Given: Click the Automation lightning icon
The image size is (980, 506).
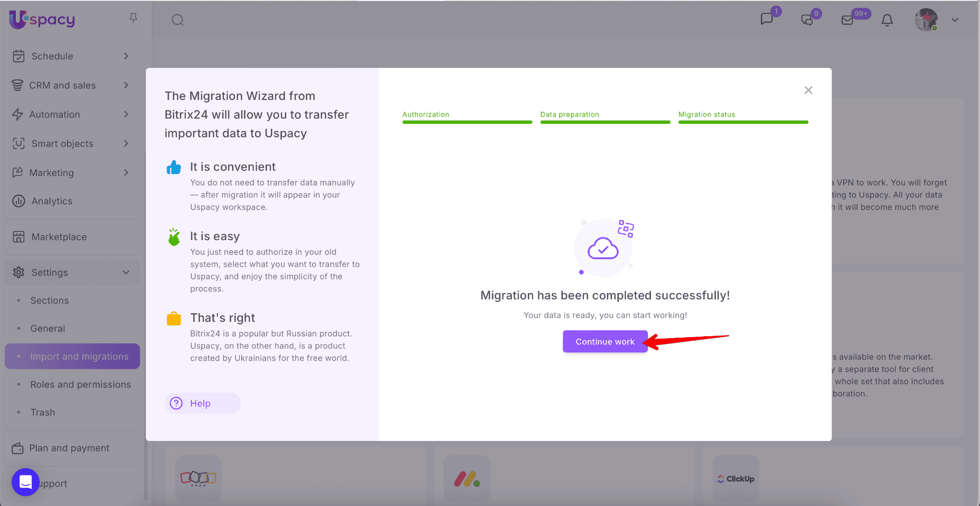Looking at the screenshot, I should click(x=17, y=114).
